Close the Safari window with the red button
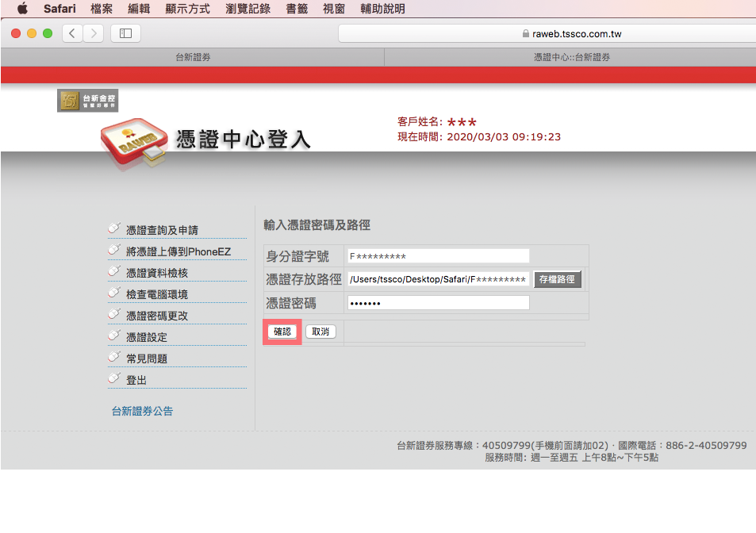 16,33
